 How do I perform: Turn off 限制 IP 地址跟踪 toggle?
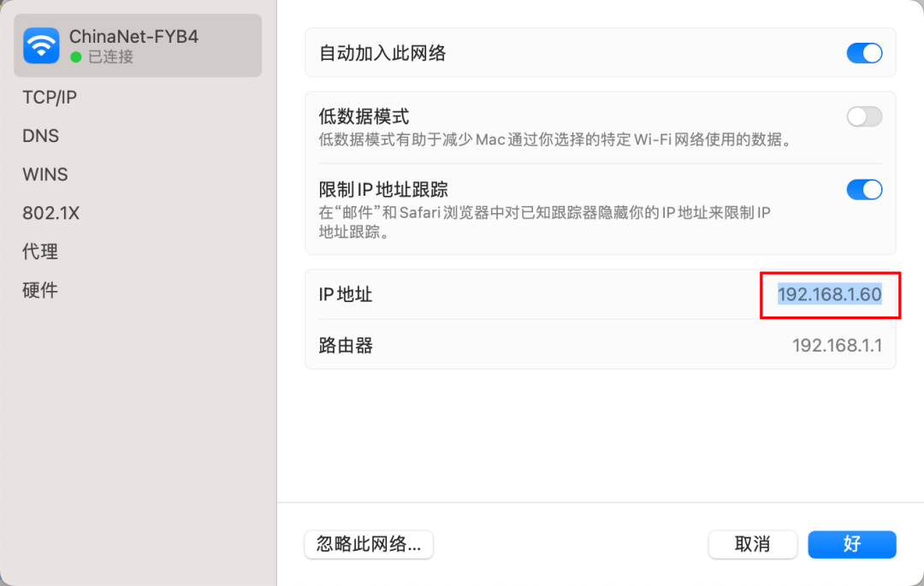click(x=864, y=190)
